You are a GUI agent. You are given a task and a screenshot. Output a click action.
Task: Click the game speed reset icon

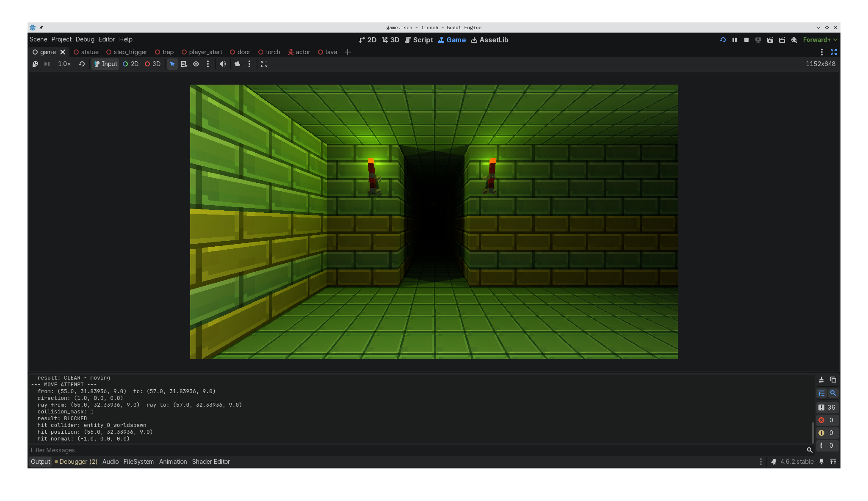82,64
